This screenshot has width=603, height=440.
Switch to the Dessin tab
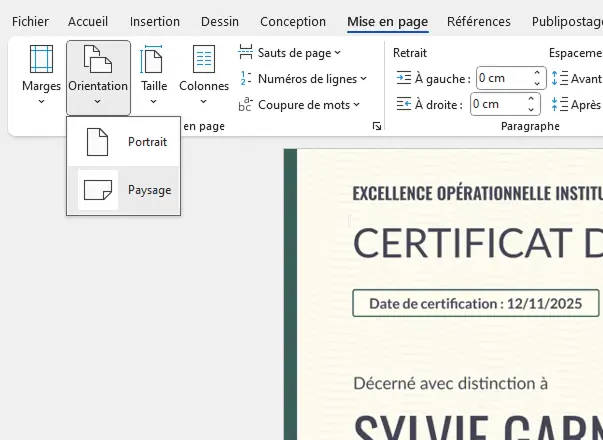(x=220, y=22)
